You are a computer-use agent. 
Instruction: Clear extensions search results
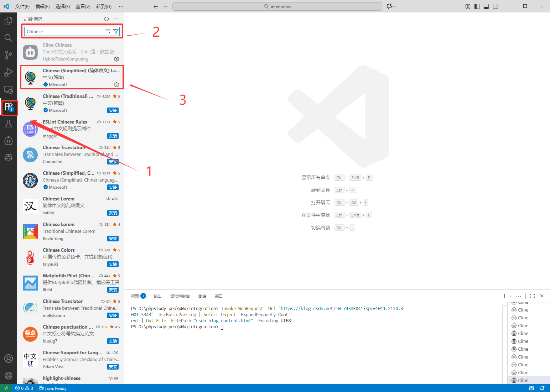[108, 31]
